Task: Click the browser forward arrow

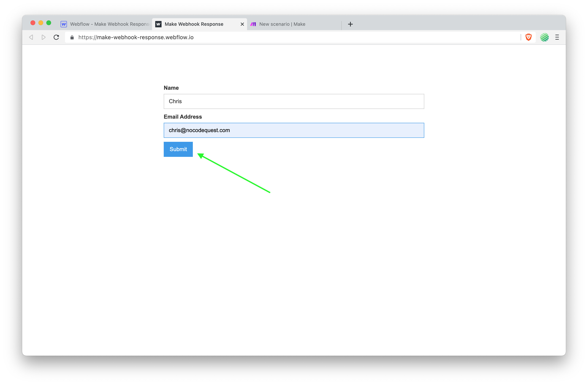Action: point(44,37)
